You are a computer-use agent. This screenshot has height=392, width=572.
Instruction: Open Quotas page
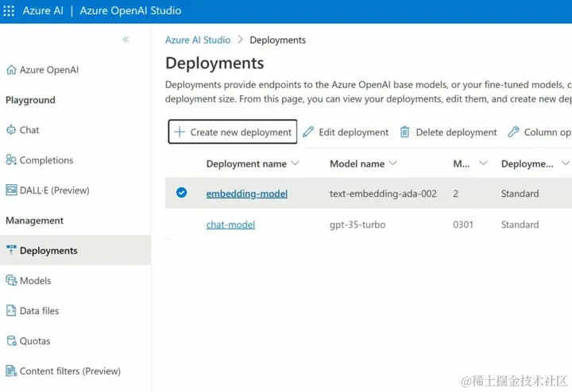click(35, 341)
